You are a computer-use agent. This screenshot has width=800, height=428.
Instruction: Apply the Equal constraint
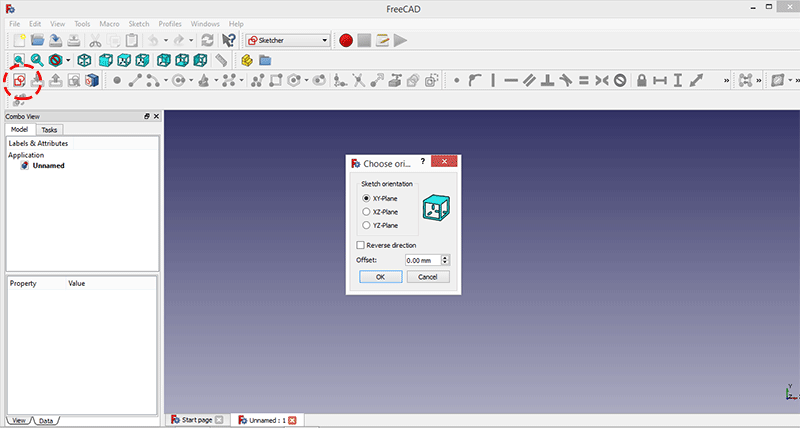[584, 80]
